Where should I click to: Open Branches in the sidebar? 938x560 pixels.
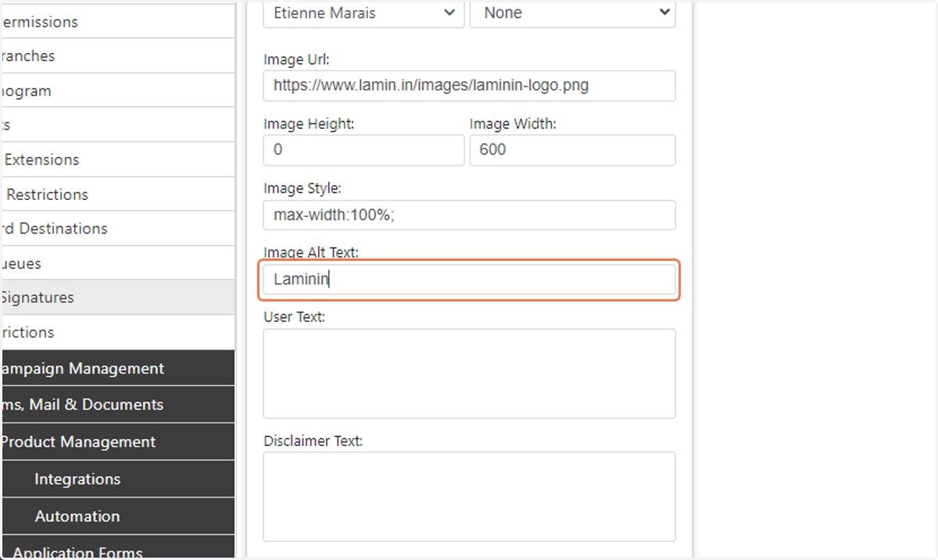point(117,56)
